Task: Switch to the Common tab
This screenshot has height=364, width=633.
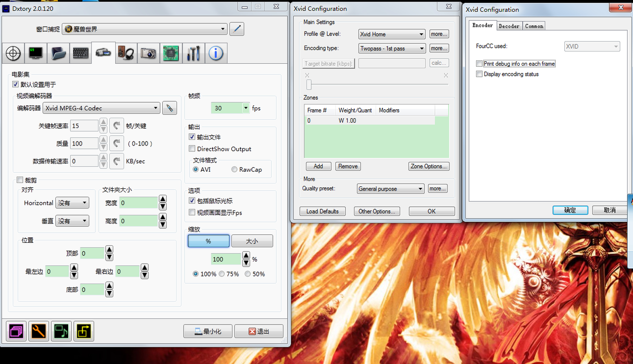Action: [x=534, y=26]
